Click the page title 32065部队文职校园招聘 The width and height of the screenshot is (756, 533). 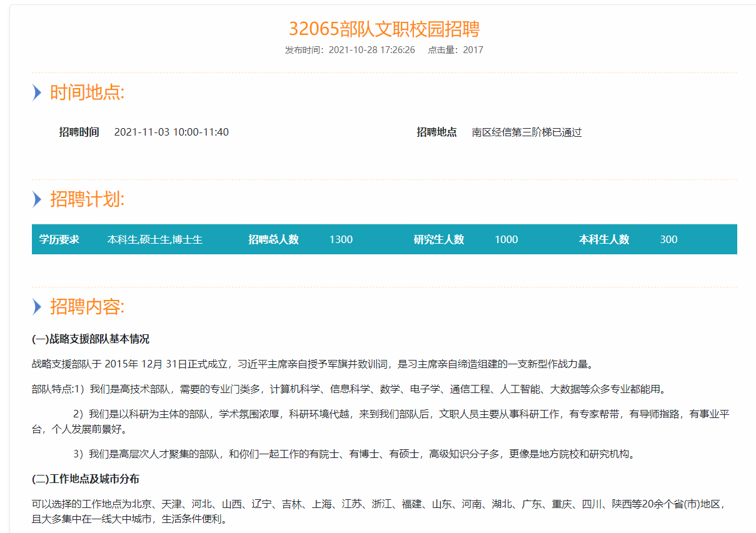(384, 29)
